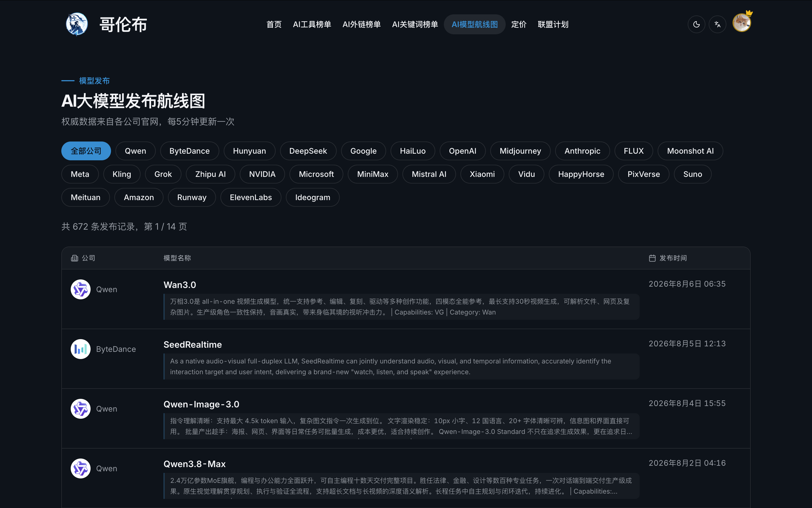The height and width of the screenshot is (508, 812).
Task: Filter releases by Meta
Action: pyautogui.click(x=80, y=174)
